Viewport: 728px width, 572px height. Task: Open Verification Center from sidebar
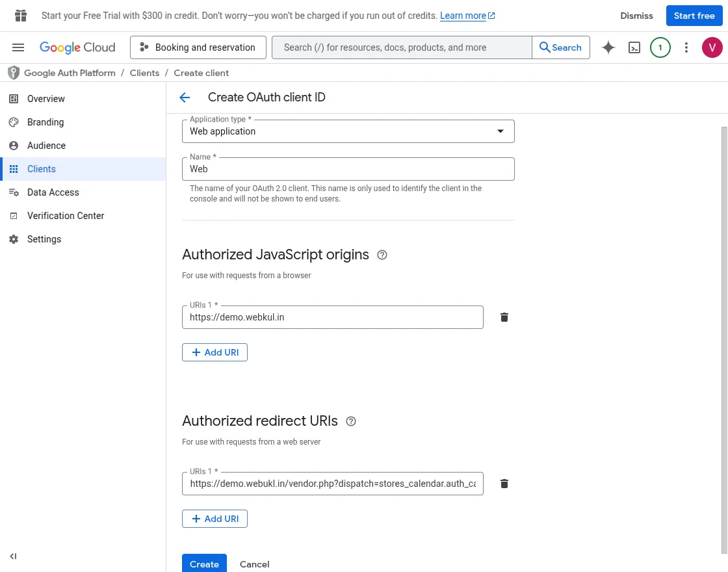(65, 215)
